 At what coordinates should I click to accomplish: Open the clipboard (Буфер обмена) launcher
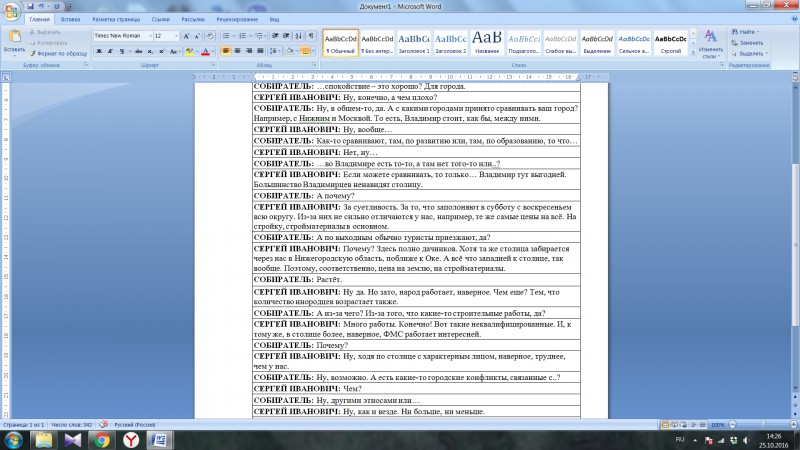tap(86, 65)
